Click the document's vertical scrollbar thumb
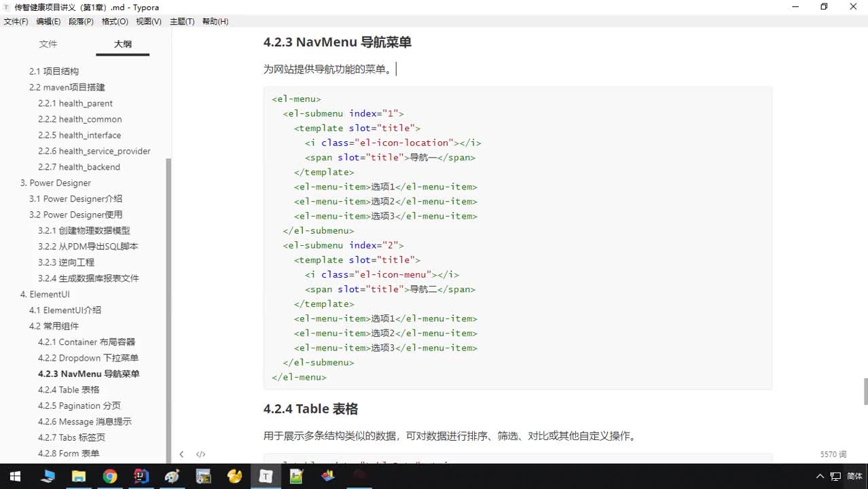The image size is (868, 489). click(x=865, y=391)
